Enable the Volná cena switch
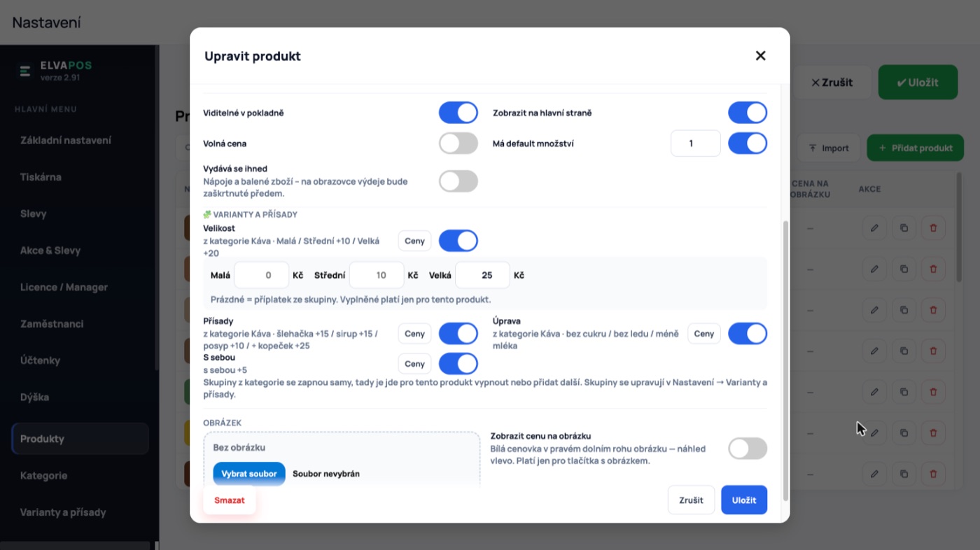 coord(458,143)
